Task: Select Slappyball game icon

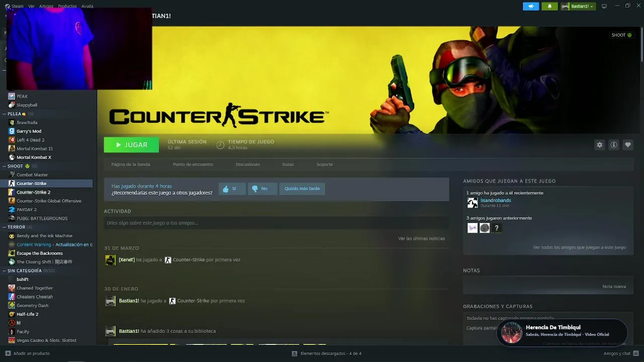Action: 12,105
